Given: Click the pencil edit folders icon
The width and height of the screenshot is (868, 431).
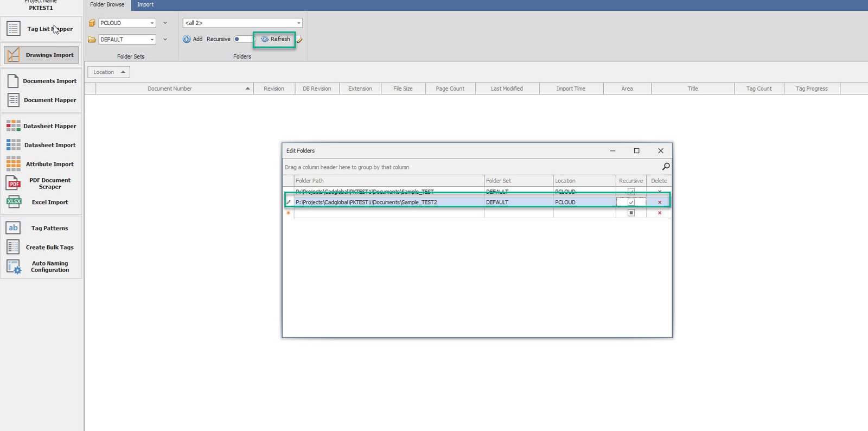Looking at the screenshot, I should tap(299, 40).
